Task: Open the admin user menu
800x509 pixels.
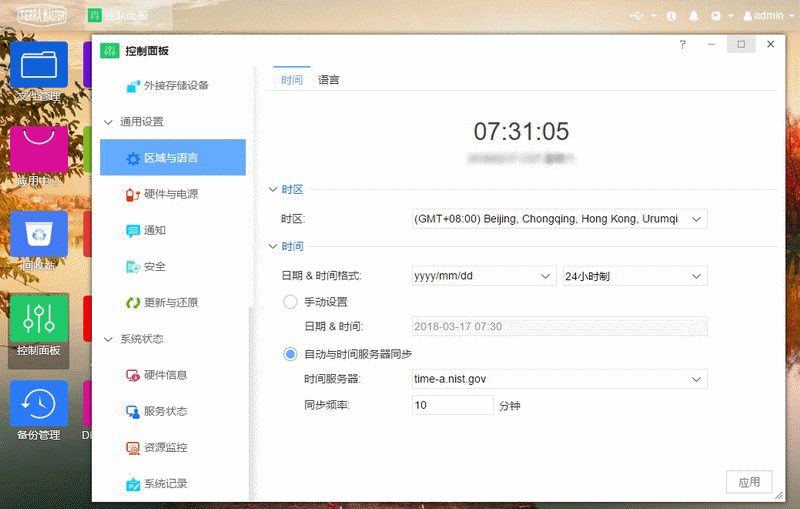Action: point(768,16)
